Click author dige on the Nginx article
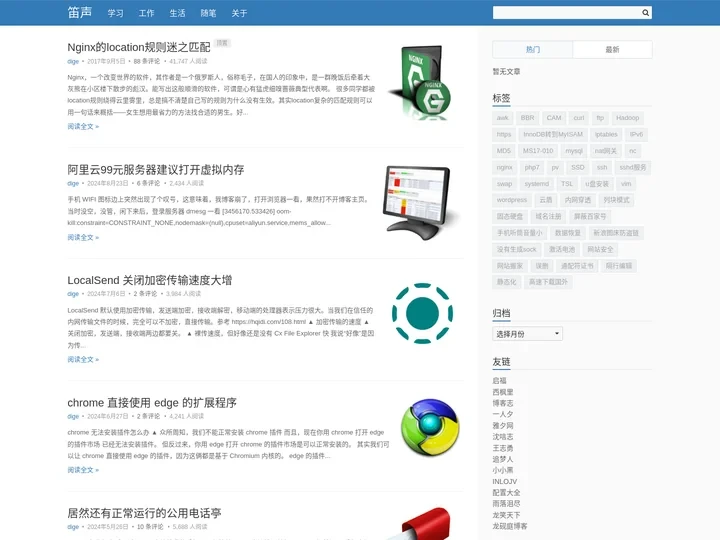 pos(73,61)
